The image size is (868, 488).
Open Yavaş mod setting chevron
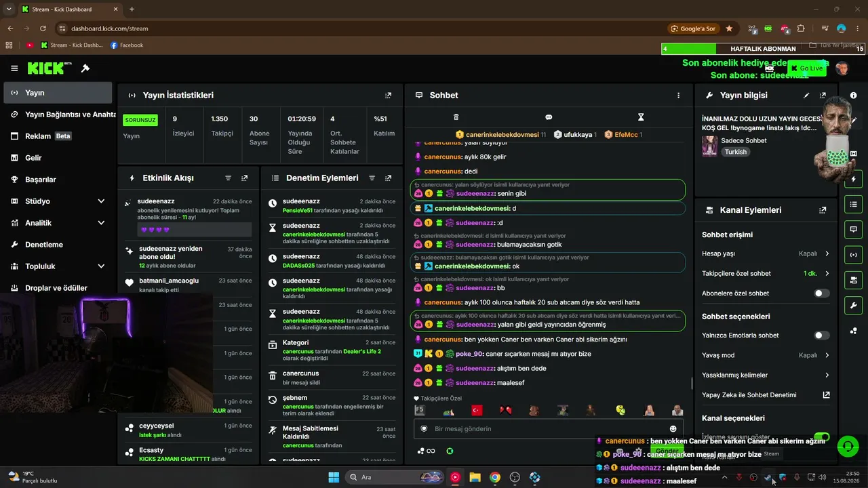[x=827, y=355]
